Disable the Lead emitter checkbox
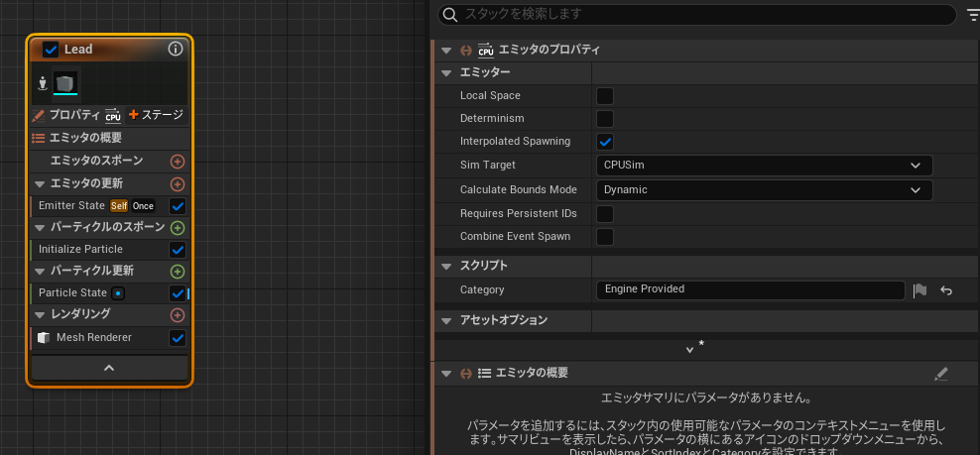 51,50
